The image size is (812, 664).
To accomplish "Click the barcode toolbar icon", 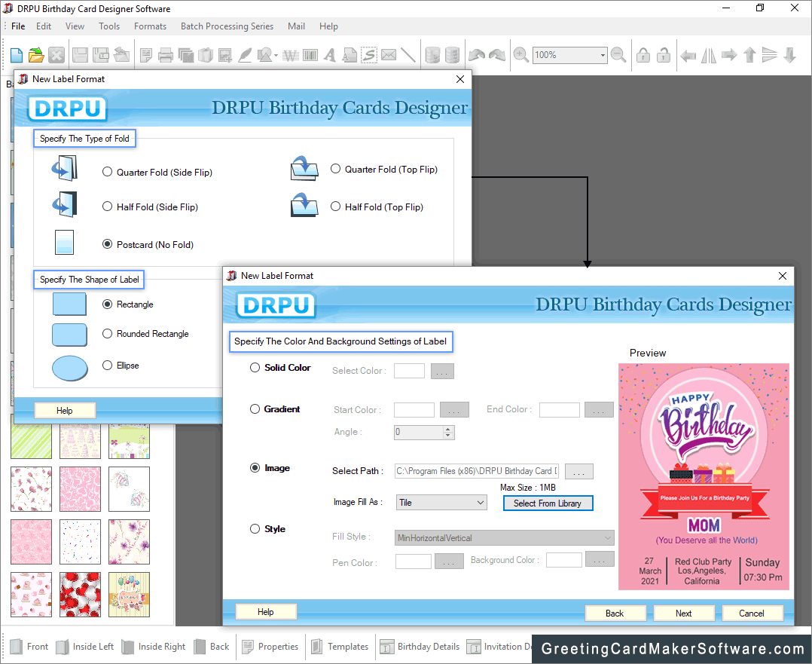I will pyautogui.click(x=310, y=55).
